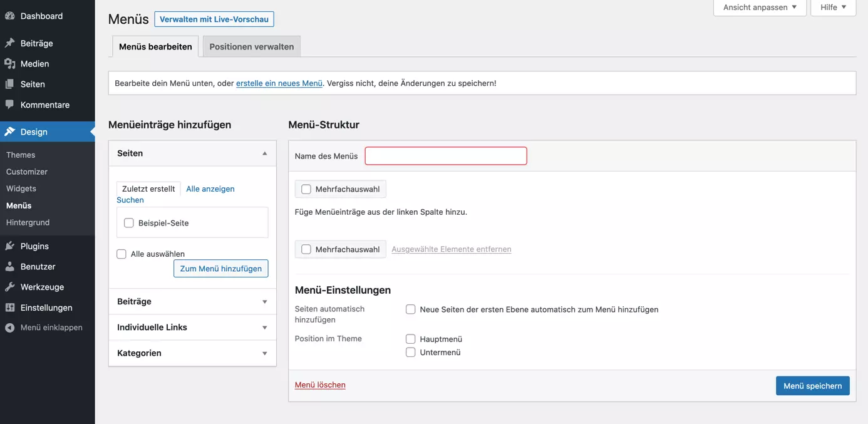Viewport: 868px width, 424px height.
Task: Open Medien menu in sidebar
Action: point(48,64)
